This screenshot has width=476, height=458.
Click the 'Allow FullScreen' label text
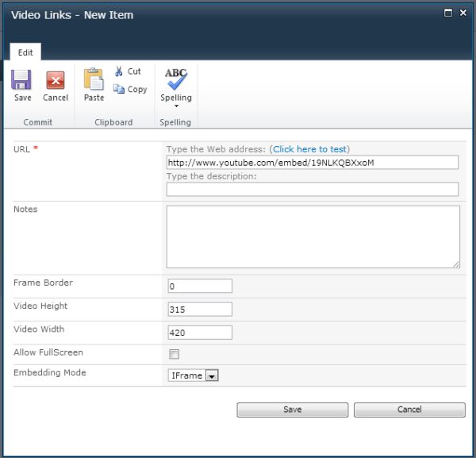pyautogui.click(x=48, y=352)
